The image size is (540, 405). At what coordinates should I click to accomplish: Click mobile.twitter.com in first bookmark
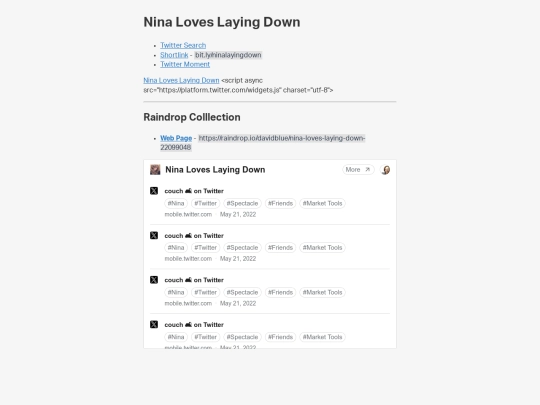point(188,214)
